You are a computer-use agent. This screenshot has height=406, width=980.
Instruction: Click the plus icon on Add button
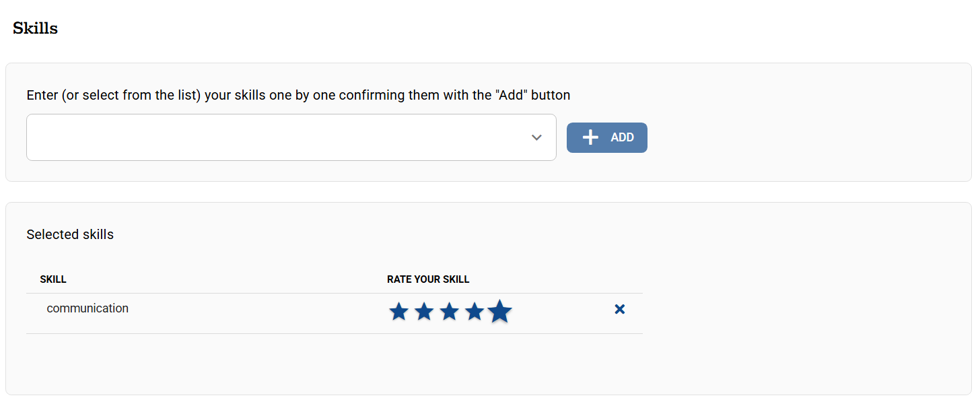coord(590,137)
